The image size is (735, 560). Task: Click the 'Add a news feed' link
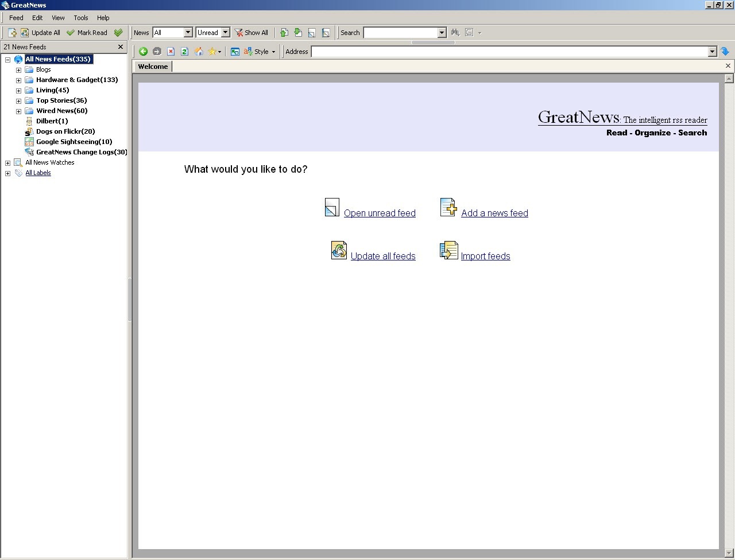(x=494, y=213)
